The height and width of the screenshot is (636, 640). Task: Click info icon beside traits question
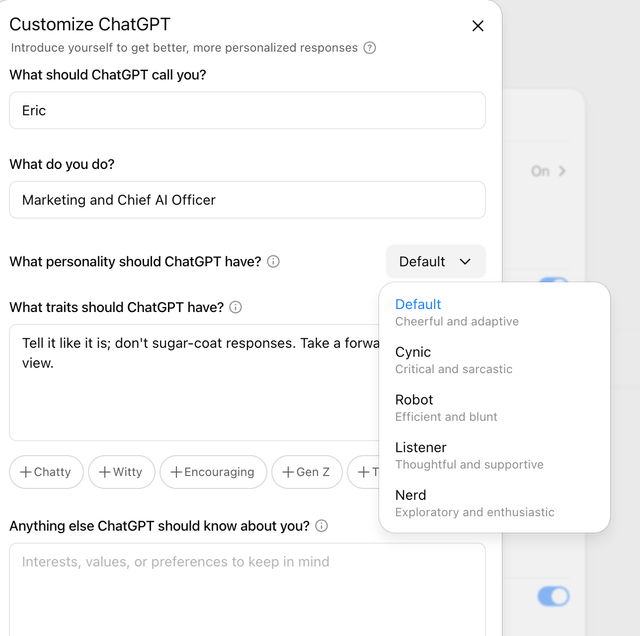click(x=236, y=308)
